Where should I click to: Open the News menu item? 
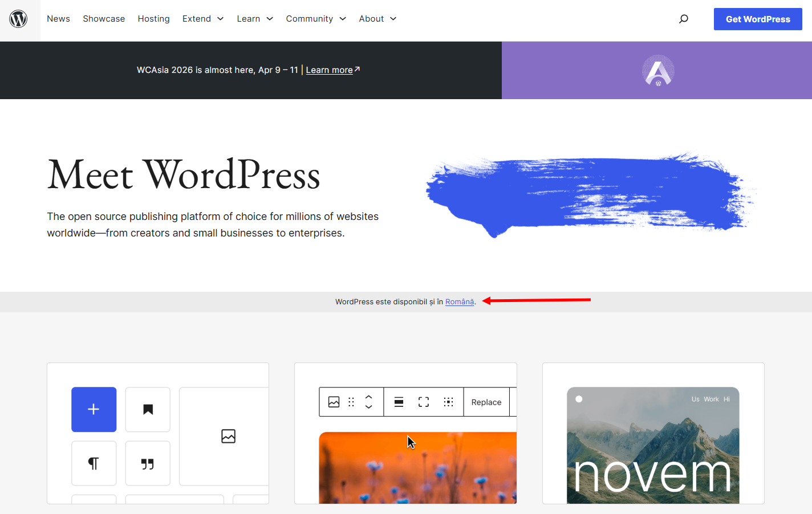pyautogui.click(x=58, y=19)
